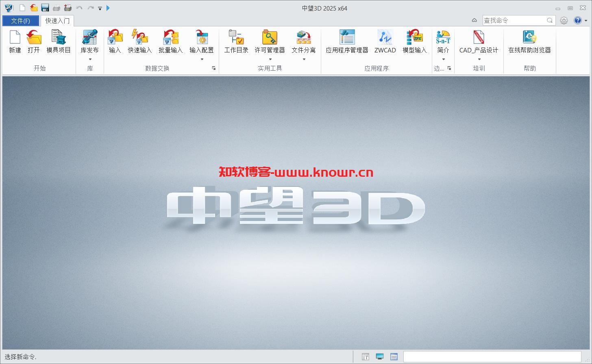Screen dimensions: 592x364
Task: Click the 文件分离 file split icon
Action: point(304,37)
